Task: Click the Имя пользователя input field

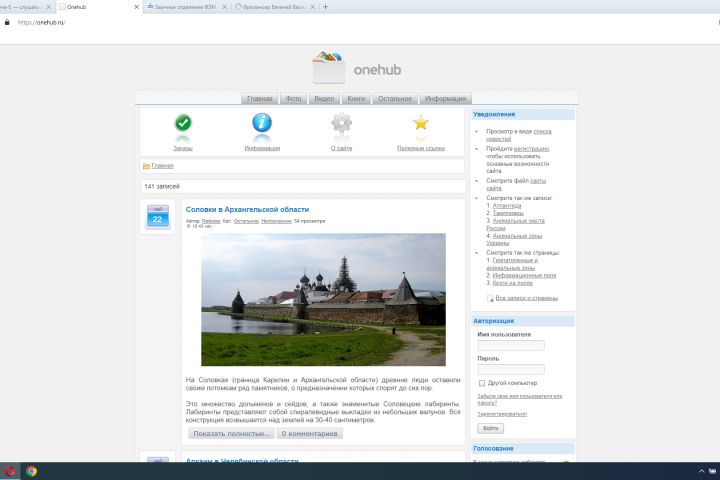Action: pos(511,345)
